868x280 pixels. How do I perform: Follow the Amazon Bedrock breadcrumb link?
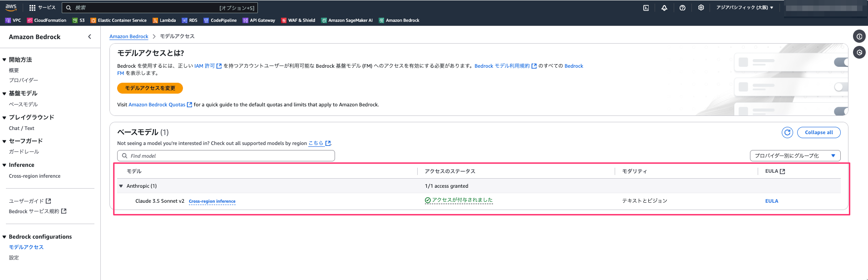[129, 36]
